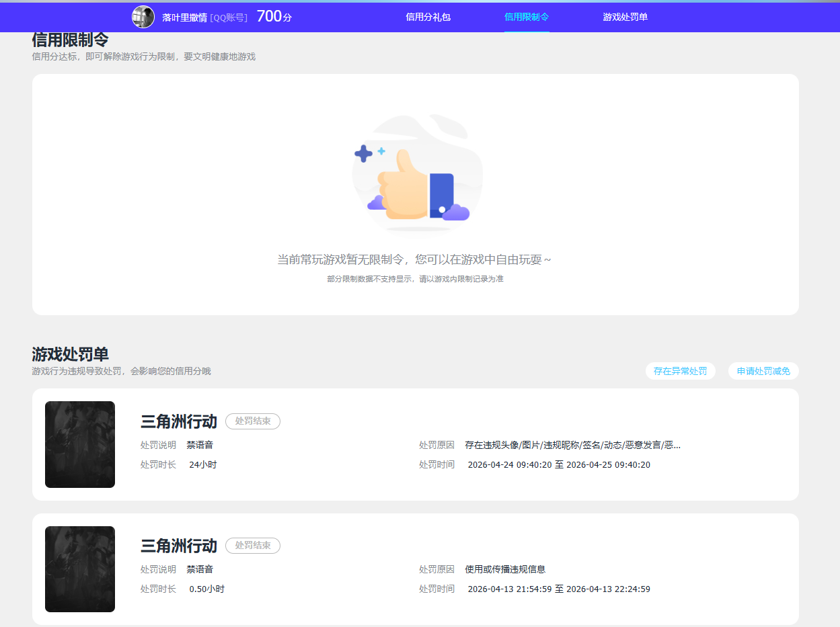
Task: Click 三角洲行动 title in the 0.50小时 penalty card
Action: (x=179, y=546)
